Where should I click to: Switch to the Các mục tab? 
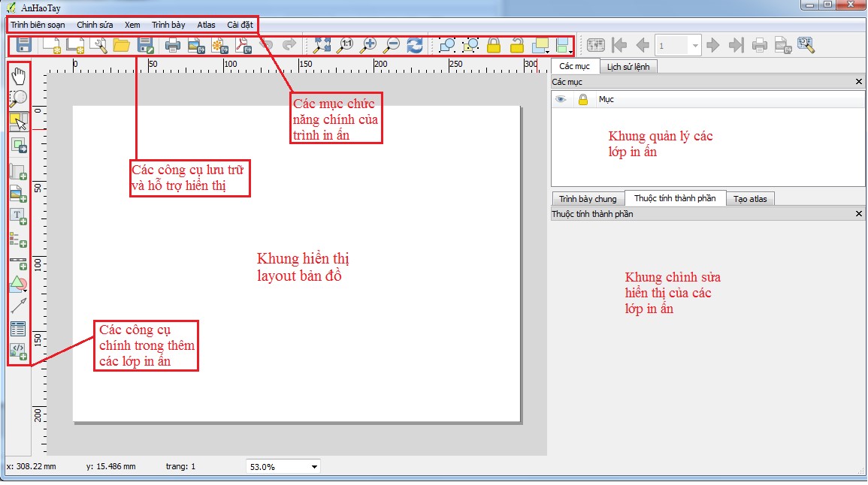575,66
